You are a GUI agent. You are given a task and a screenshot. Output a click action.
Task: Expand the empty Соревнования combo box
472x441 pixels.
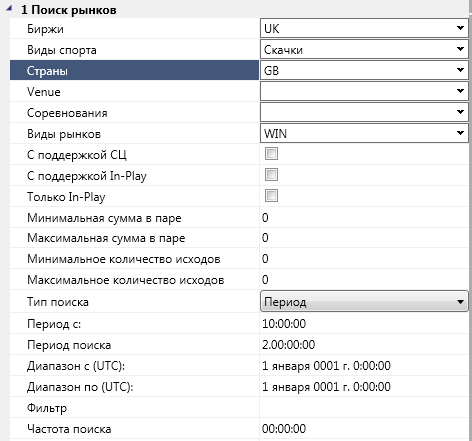(364, 112)
